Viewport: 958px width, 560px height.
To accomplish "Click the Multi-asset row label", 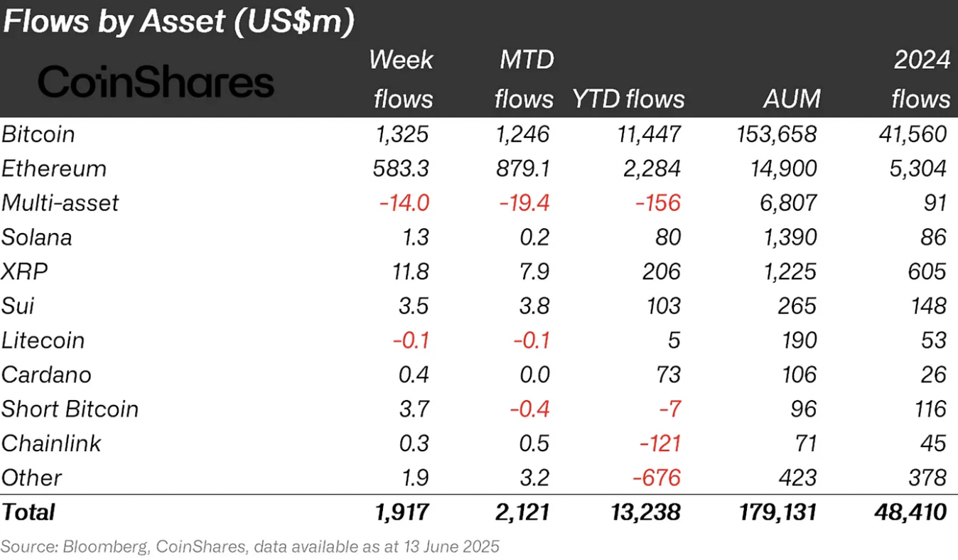I will pos(60,203).
